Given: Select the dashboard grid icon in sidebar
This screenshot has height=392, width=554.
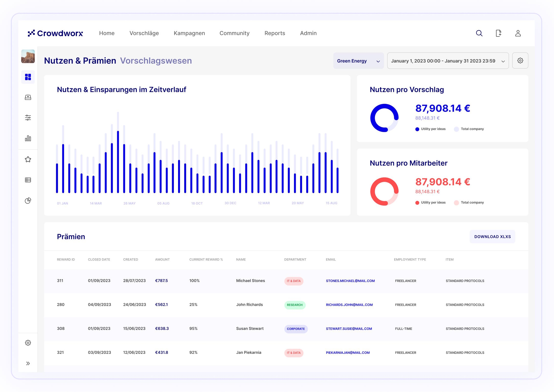Looking at the screenshot, I should click(28, 77).
